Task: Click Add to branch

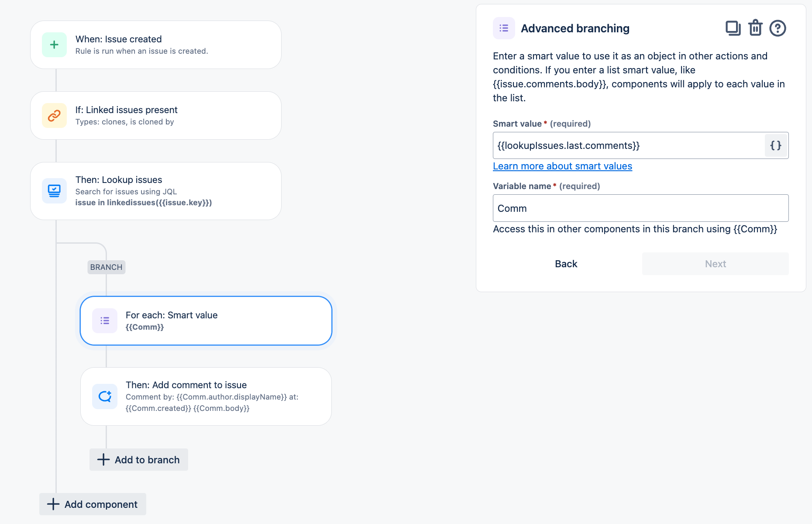Action: tap(138, 459)
